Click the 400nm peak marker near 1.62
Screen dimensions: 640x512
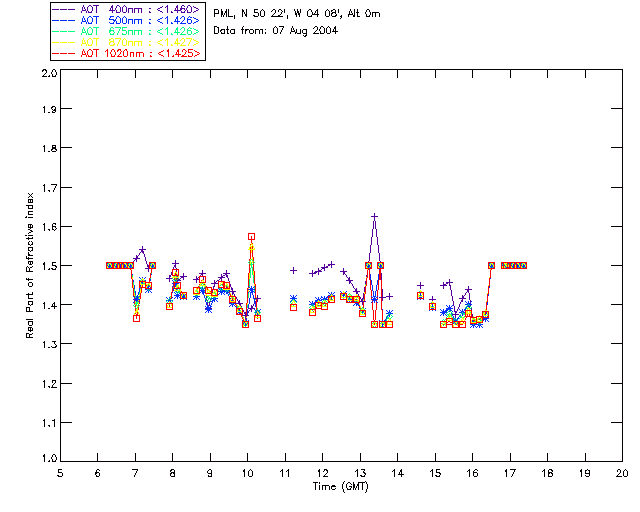coord(374,216)
